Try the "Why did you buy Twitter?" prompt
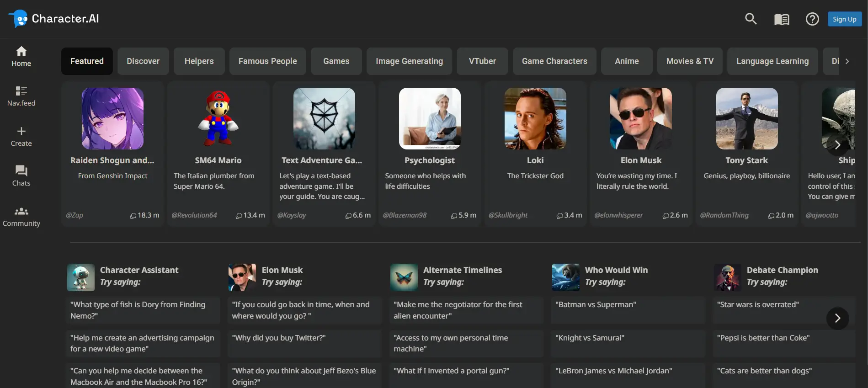868x388 pixels. pos(304,343)
